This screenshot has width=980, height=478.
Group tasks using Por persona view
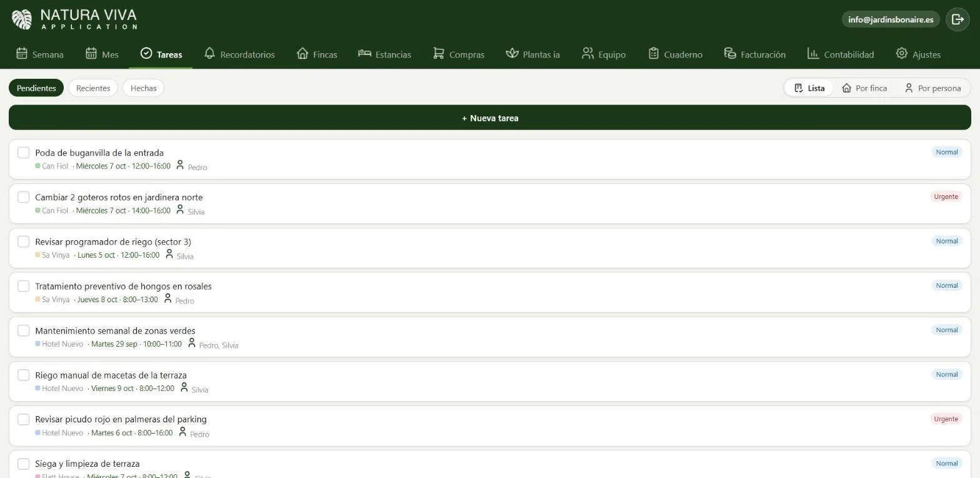pyautogui.click(x=932, y=88)
